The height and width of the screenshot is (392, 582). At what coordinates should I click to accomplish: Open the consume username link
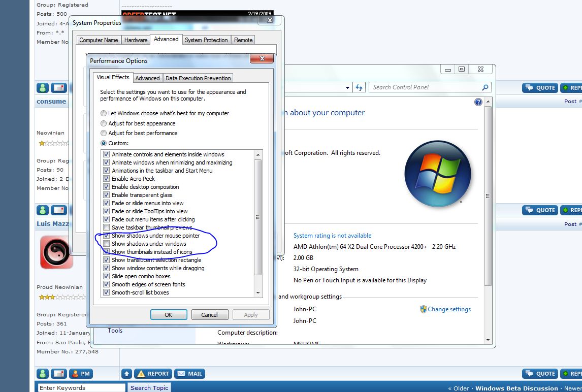click(x=51, y=102)
